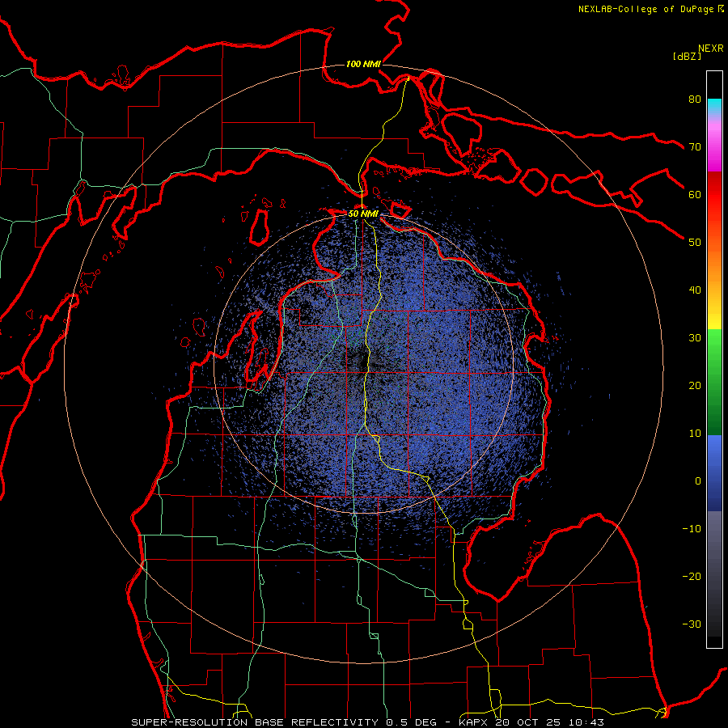Click the 60 dBZ scale value
This screenshot has height=728, width=728.
coord(695,194)
